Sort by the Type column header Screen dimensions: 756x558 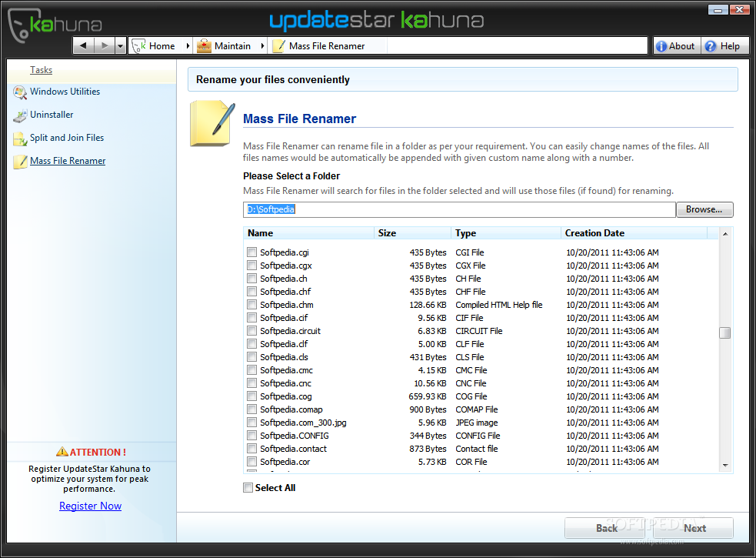(x=506, y=233)
